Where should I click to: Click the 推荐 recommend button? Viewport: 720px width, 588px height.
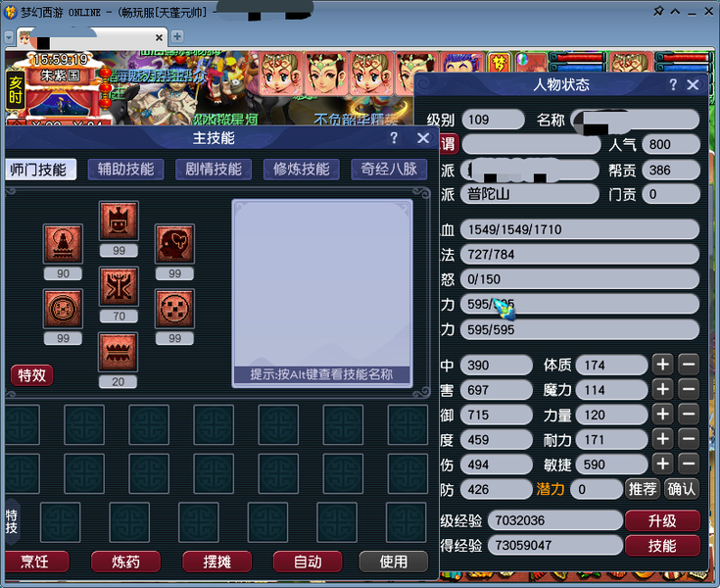tap(643, 489)
